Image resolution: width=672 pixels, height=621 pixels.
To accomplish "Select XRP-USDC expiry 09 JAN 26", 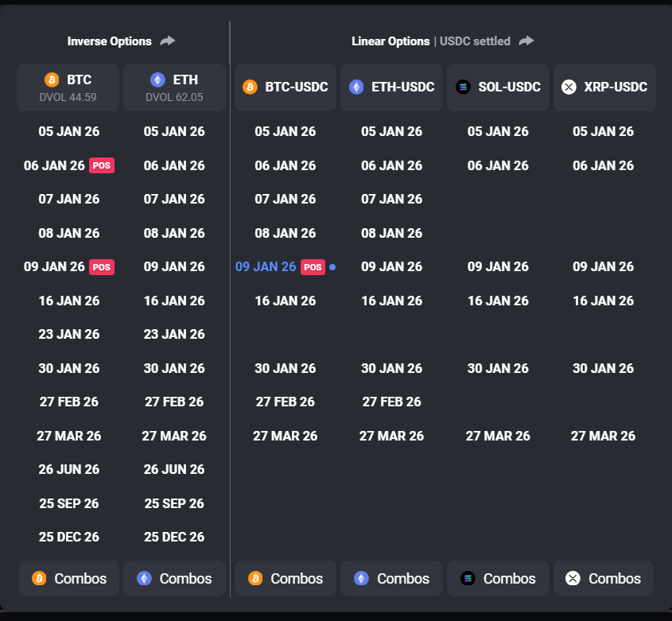I will point(604,266).
